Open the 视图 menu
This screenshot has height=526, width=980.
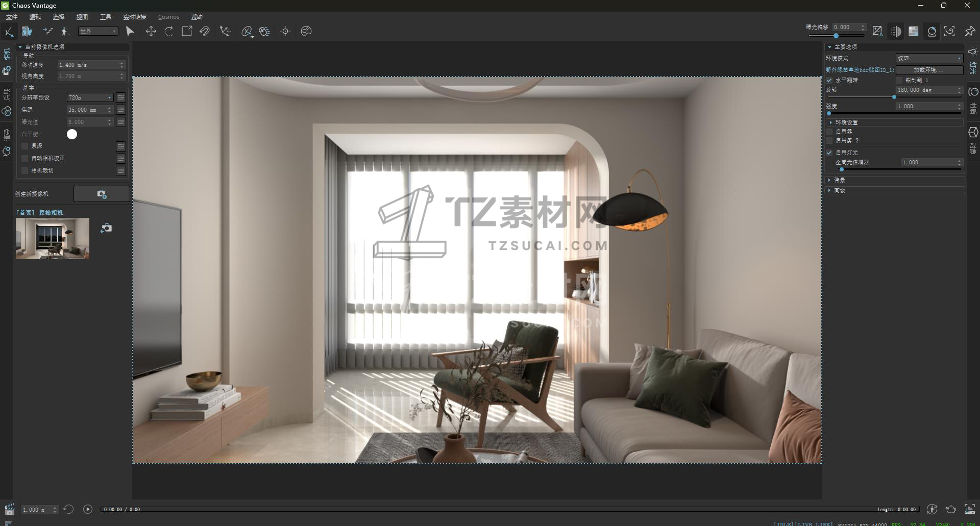click(82, 17)
